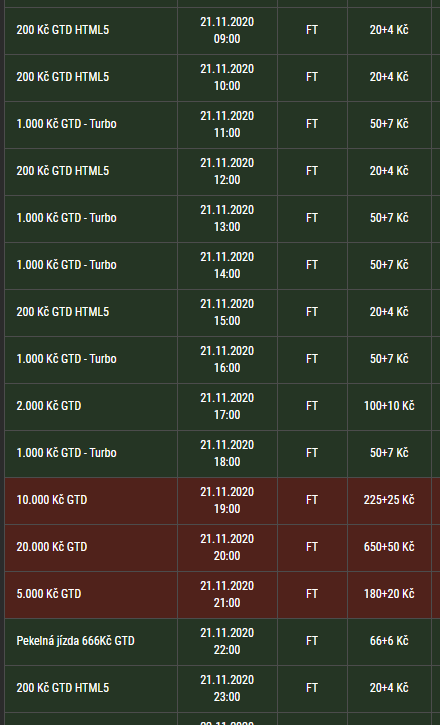Viewport: 440px width, 725px height.
Task: Click the 225+25 Kč buy-in value
Action: pyautogui.click(x=389, y=500)
